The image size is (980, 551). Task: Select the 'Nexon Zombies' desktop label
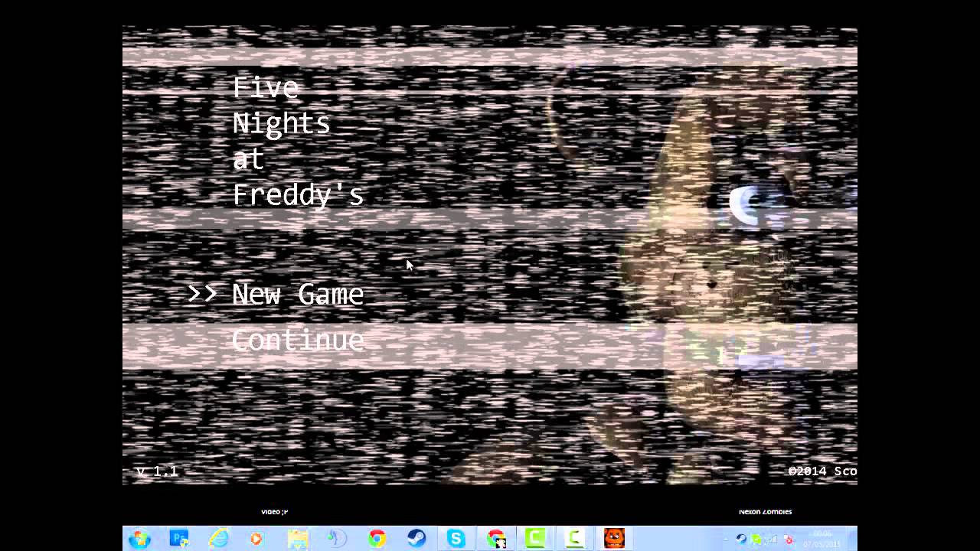pyautogui.click(x=766, y=511)
